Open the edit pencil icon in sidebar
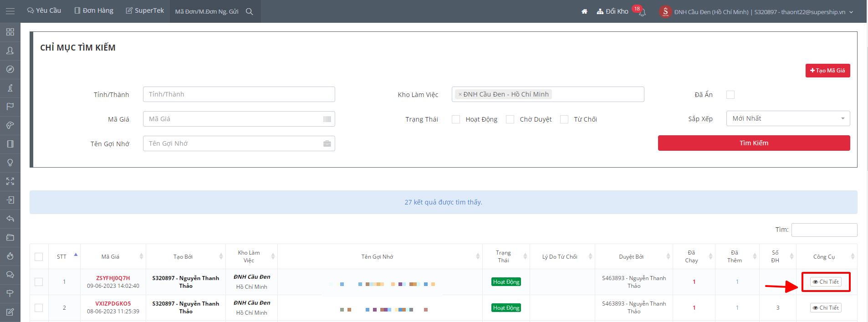Screen dimensions: 868x322 click(10, 312)
